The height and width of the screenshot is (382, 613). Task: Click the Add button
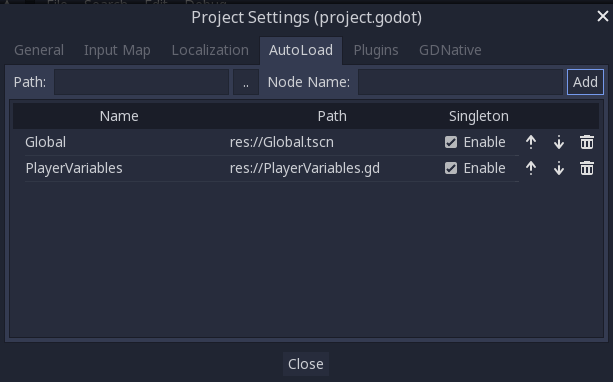pyautogui.click(x=585, y=82)
